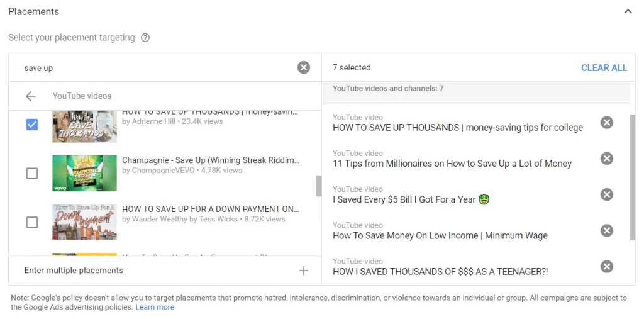Check the Down Payment video checkbox

coord(32,222)
